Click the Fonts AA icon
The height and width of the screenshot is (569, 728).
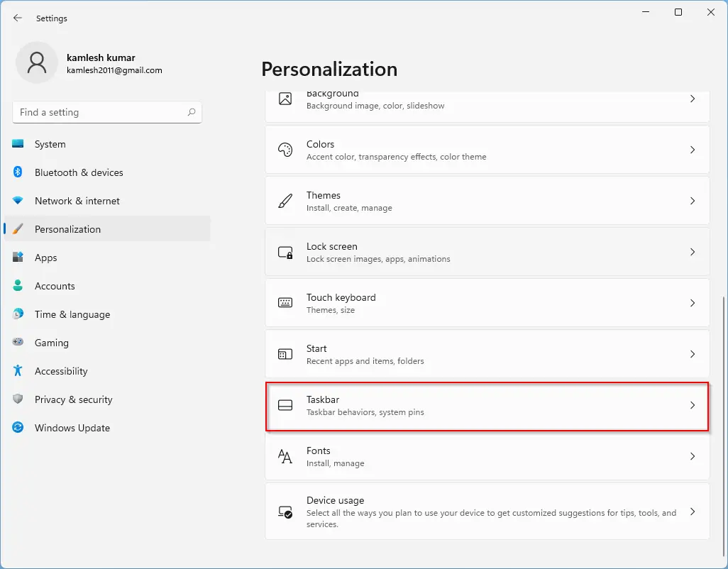point(285,456)
